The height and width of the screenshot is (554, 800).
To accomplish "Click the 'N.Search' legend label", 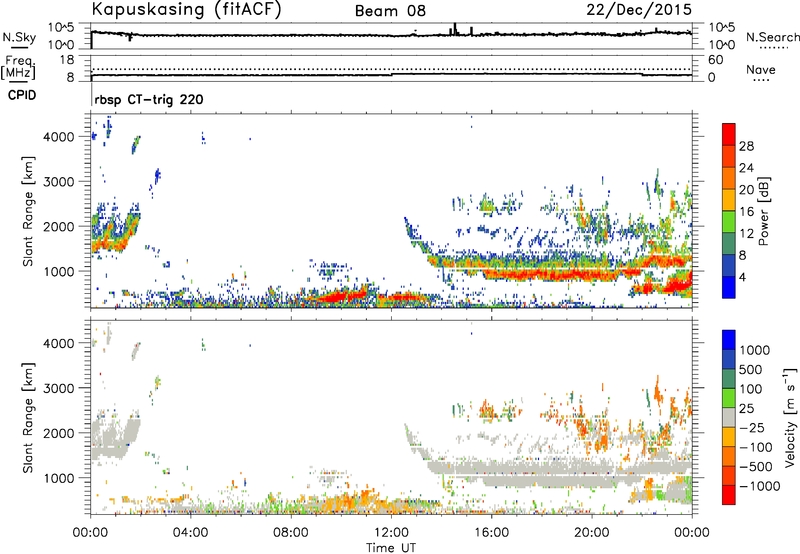I will [x=772, y=37].
